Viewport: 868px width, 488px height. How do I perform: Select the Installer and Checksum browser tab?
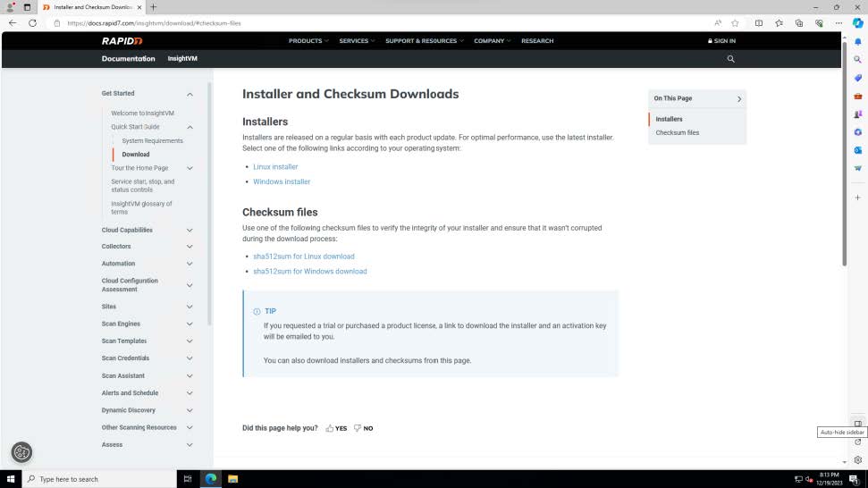tap(92, 7)
